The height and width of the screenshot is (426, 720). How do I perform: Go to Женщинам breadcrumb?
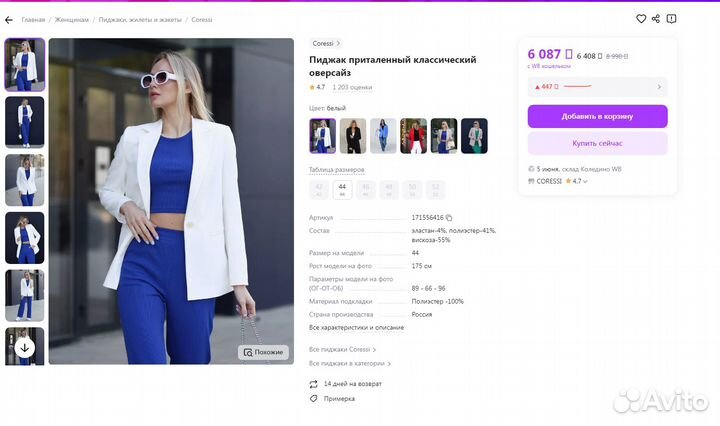pyautogui.click(x=70, y=19)
